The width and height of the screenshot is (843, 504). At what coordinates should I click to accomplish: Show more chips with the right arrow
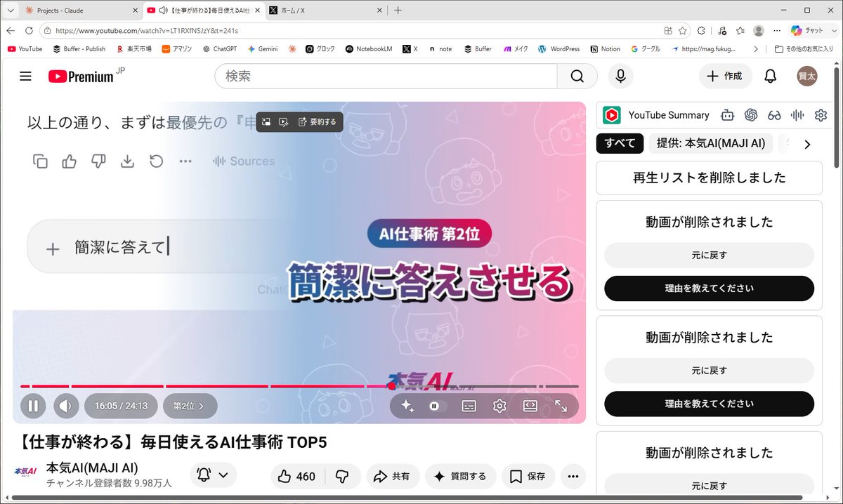tap(807, 144)
